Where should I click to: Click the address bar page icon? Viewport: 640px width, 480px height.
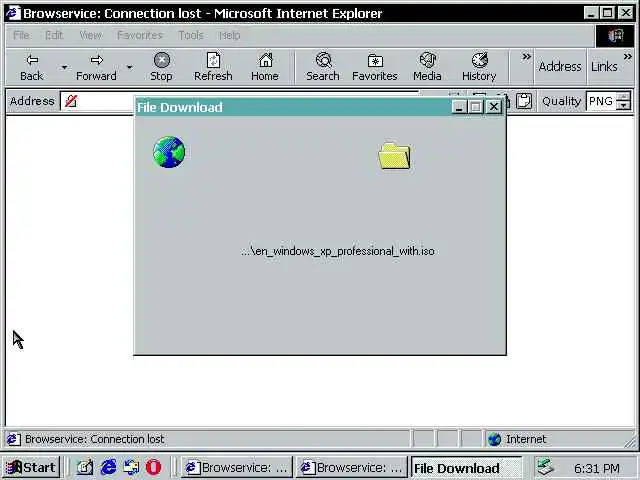coord(71,101)
